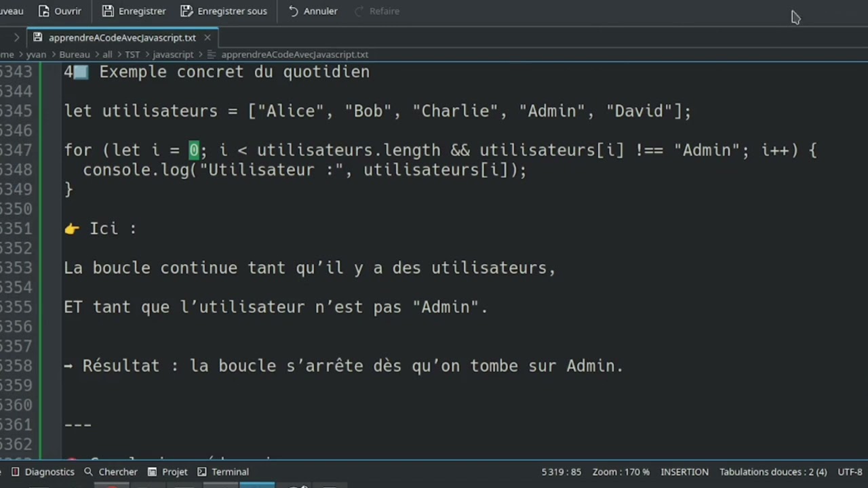868x488 pixels.
Task: Click the closing brace on line 5349
Action: tap(68, 190)
